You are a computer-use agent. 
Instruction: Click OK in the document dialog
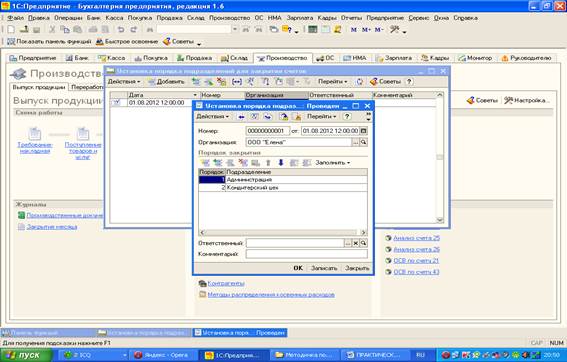point(298,268)
